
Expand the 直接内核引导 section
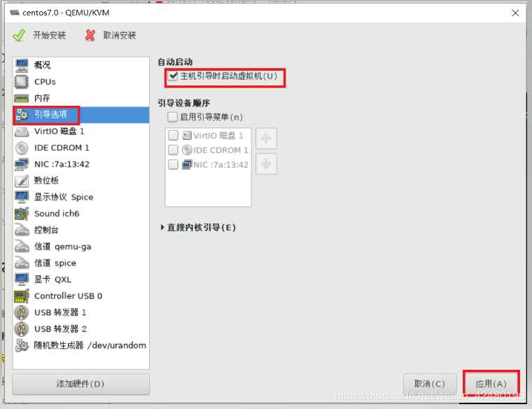(198, 228)
